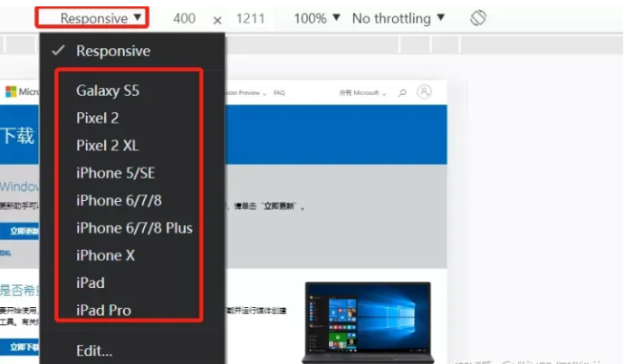Click the rotate orientation icon
Screen dimensions: 625x364
478,18
